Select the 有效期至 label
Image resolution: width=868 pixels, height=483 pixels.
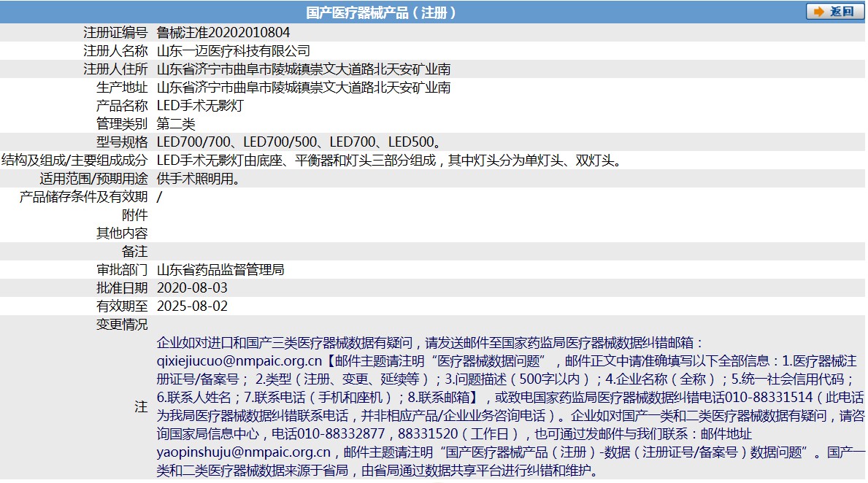pyautogui.click(x=122, y=306)
